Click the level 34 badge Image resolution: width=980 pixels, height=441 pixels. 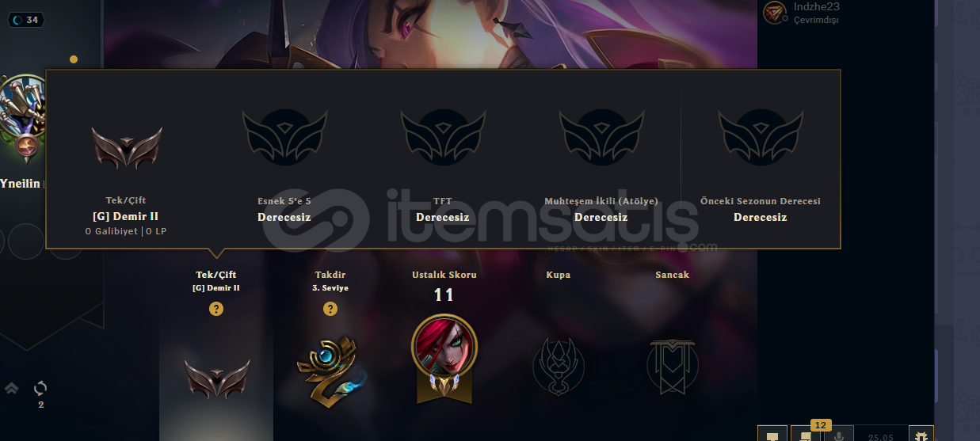27,20
